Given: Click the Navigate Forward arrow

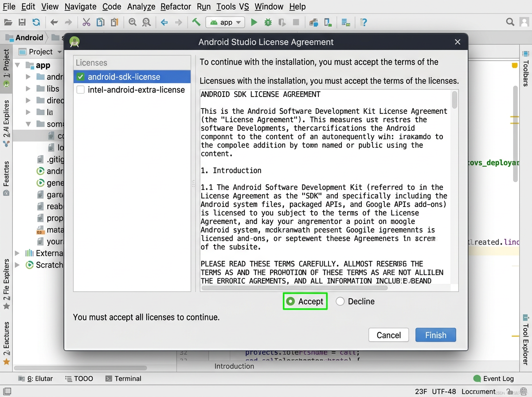Looking at the screenshot, I should tap(178, 22).
